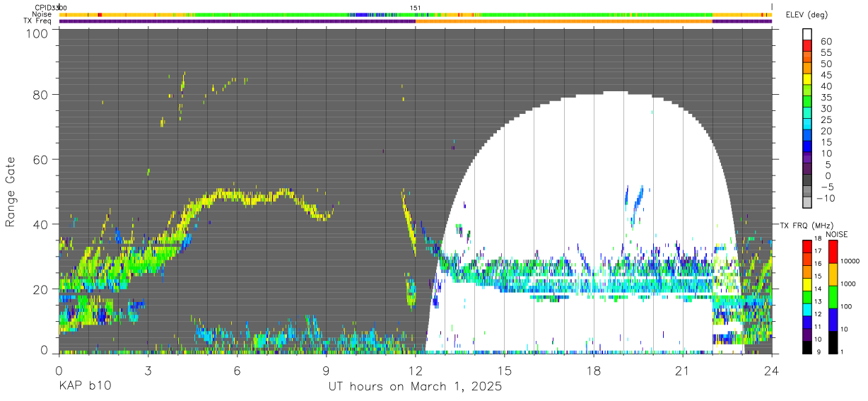Select the red swatch in the ELEV scale

point(807,45)
